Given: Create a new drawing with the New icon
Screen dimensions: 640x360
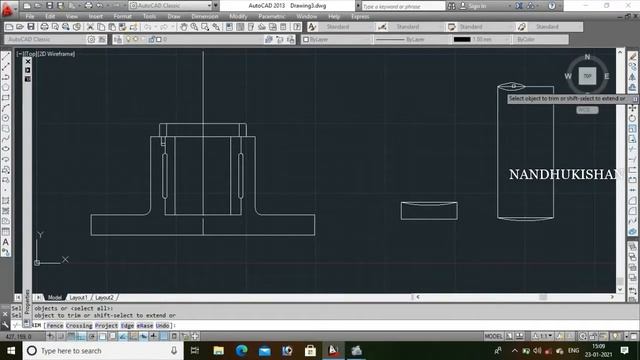Looking at the screenshot, I should click(9, 27).
